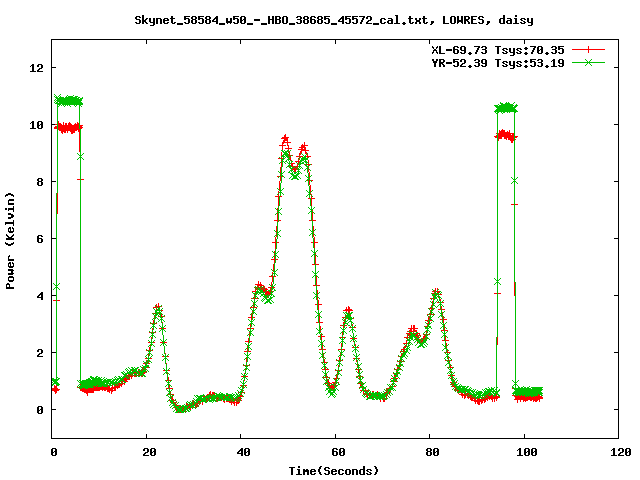
Task: Click the y-axis tick label 2
Action: pos(40,353)
